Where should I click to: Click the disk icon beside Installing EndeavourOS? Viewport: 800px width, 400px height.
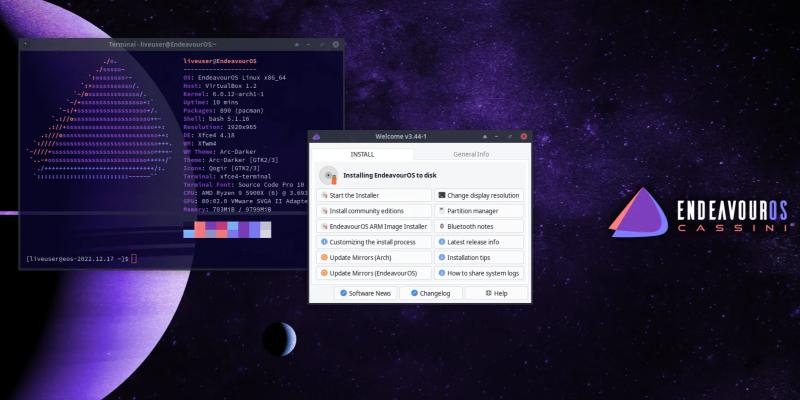point(329,175)
